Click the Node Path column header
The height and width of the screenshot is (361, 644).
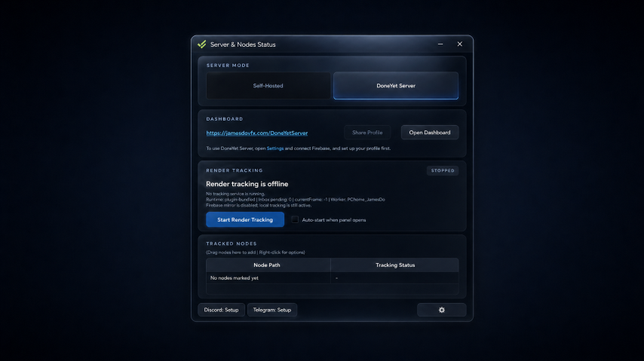tap(268, 265)
